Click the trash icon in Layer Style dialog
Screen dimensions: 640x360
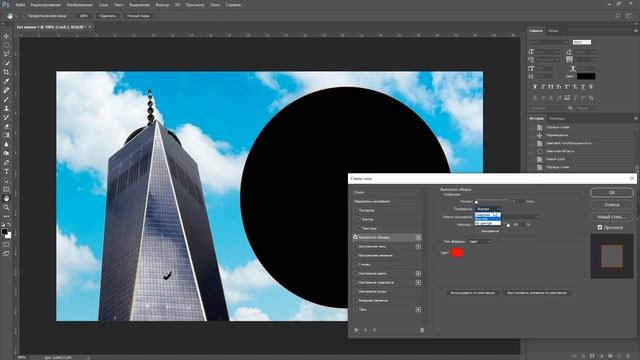point(422,330)
